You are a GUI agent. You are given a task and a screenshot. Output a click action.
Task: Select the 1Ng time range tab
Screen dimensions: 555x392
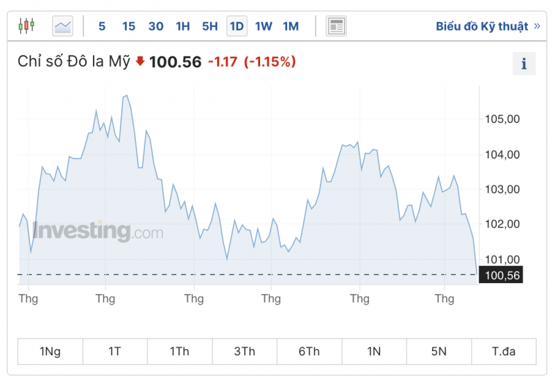(x=50, y=351)
